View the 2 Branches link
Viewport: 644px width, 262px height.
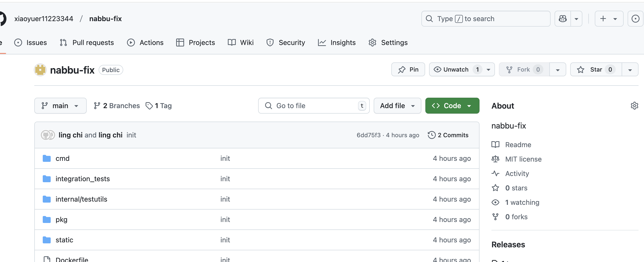117,106
